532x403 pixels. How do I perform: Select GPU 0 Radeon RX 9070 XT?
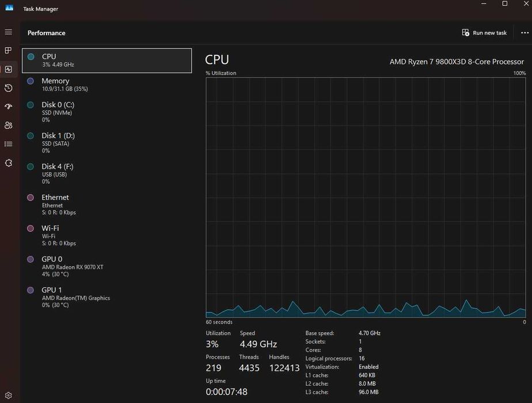click(x=107, y=267)
